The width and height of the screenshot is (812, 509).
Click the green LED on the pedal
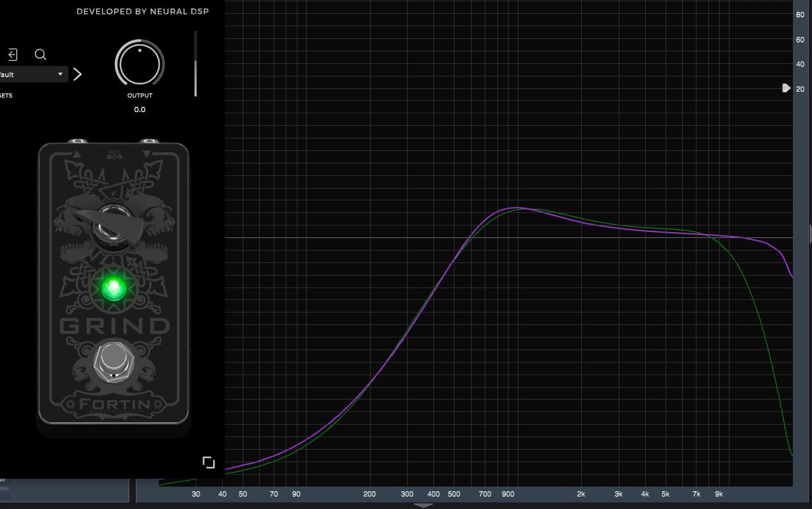113,288
